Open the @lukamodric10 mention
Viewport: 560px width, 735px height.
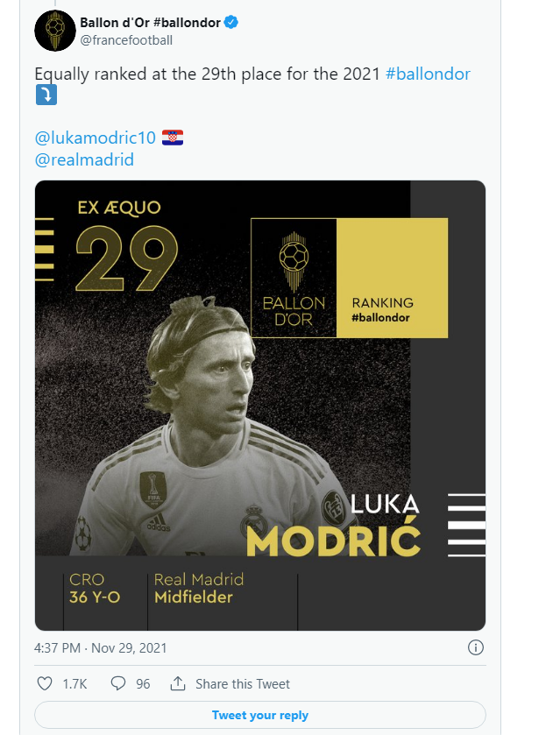[x=96, y=138]
